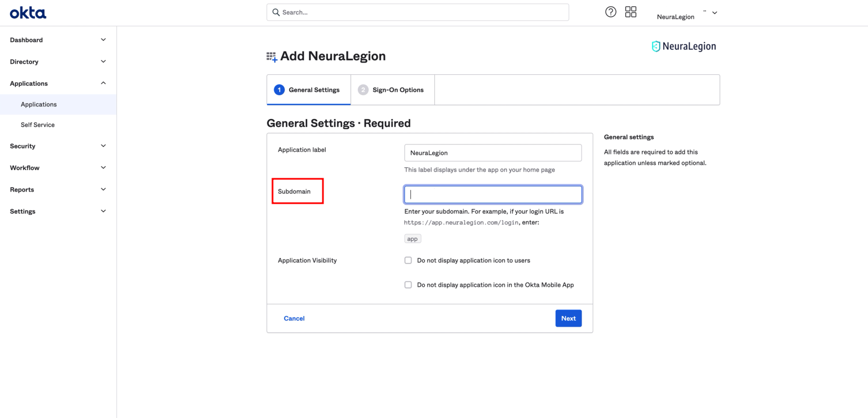Open the help question mark icon
The height and width of the screenshot is (418, 868).
pos(611,12)
